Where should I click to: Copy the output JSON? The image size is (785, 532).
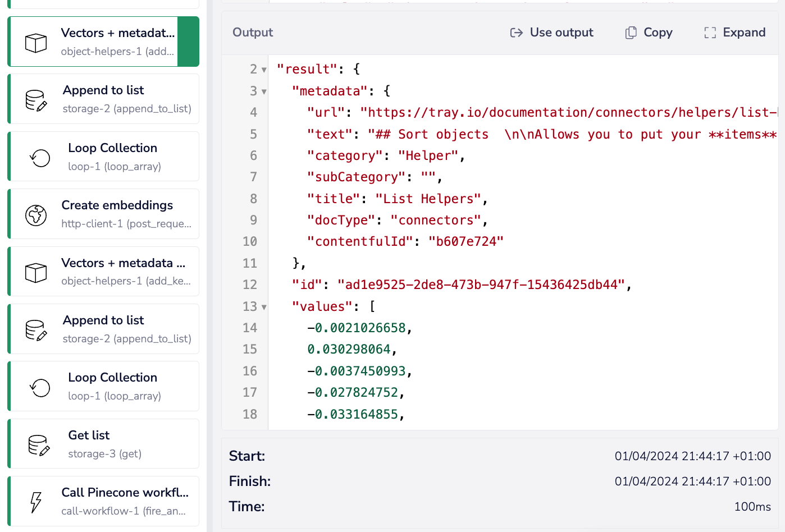tap(649, 33)
